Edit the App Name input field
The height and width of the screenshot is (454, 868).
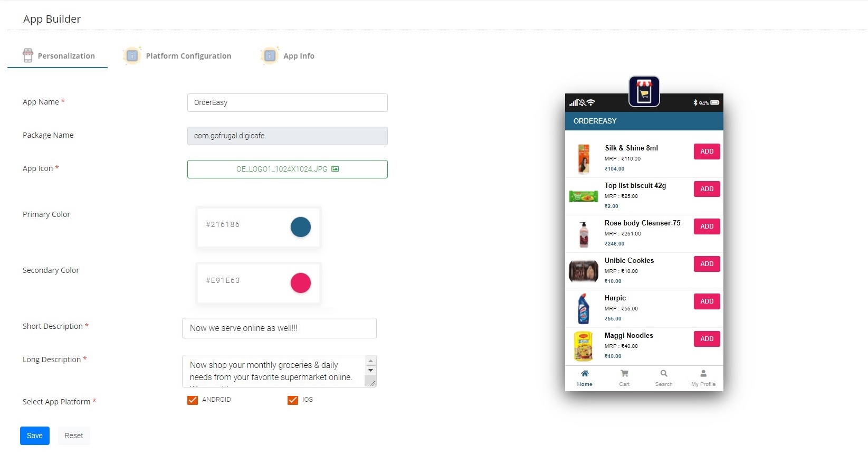[287, 102]
